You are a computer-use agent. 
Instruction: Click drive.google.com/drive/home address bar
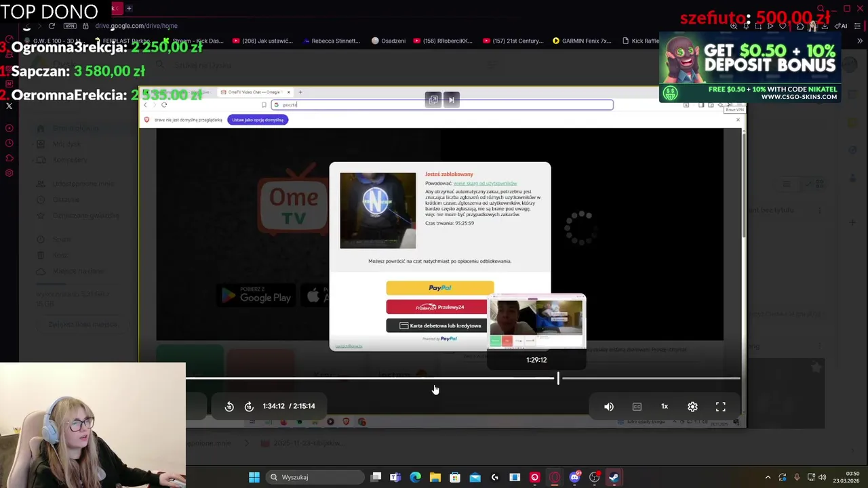point(136,26)
